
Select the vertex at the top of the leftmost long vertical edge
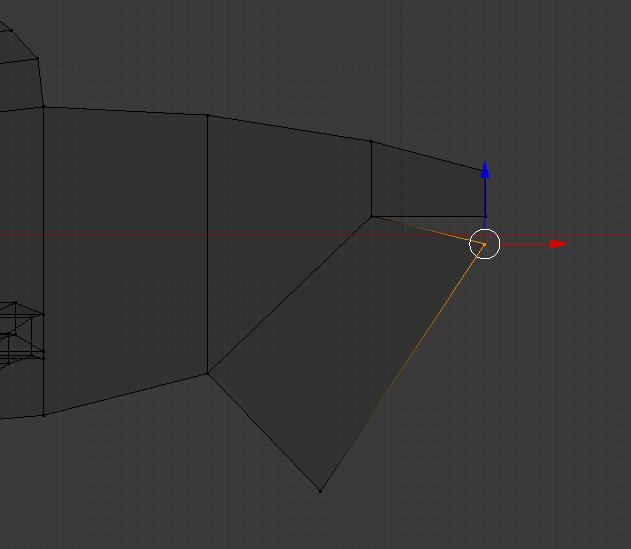(x=43, y=107)
